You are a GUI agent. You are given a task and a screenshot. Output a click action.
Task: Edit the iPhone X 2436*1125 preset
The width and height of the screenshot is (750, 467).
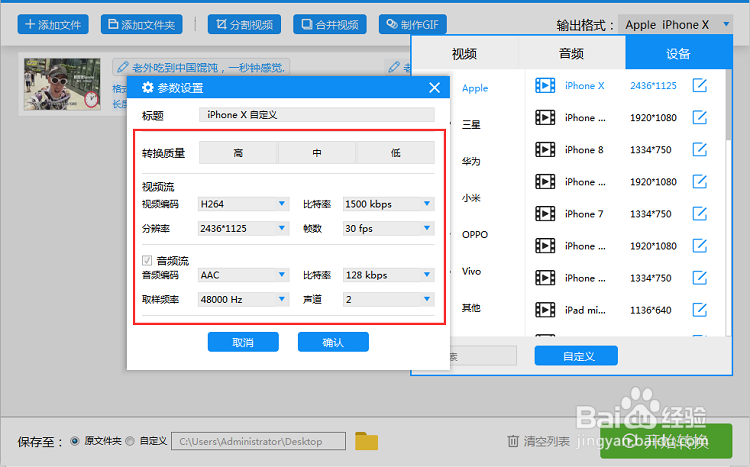tap(699, 86)
